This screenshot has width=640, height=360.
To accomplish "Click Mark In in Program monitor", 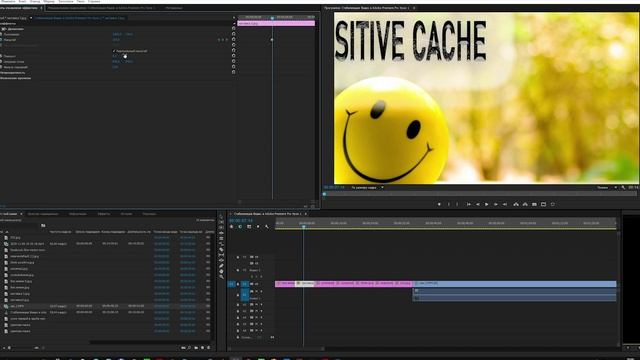I will click(449, 204).
